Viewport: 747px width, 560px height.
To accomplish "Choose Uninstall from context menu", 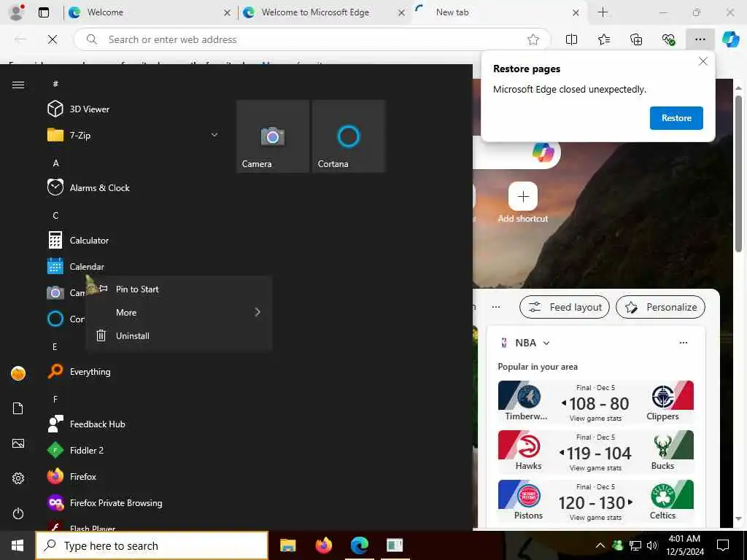I will (x=179, y=335).
